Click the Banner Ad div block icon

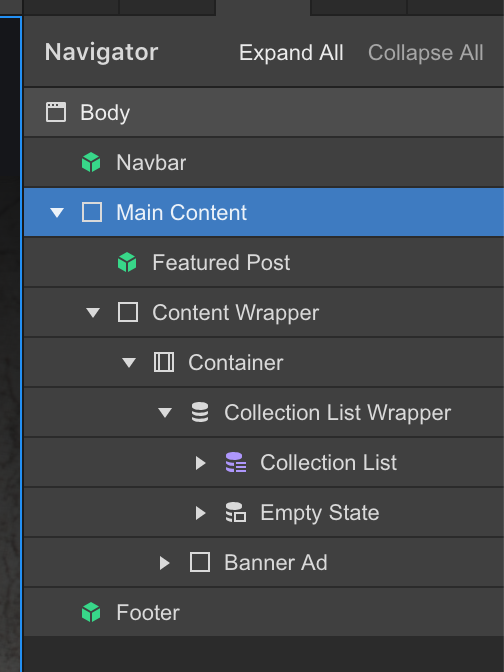(x=200, y=562)
